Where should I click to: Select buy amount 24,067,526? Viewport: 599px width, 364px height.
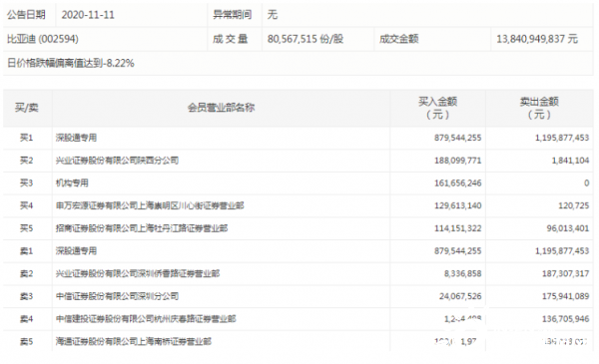pos(460,296)
